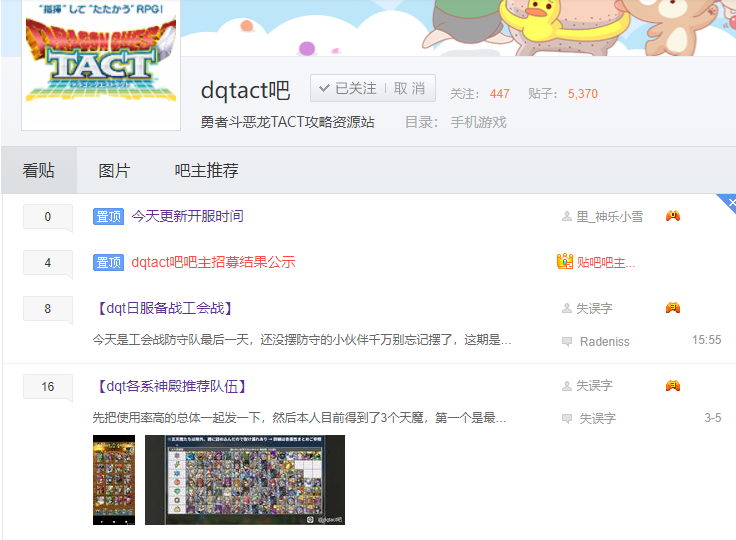Open the tall phone screenshot thumbnail
The height and width of the screenshot is (540, 736).
click(x=114, y=479)
